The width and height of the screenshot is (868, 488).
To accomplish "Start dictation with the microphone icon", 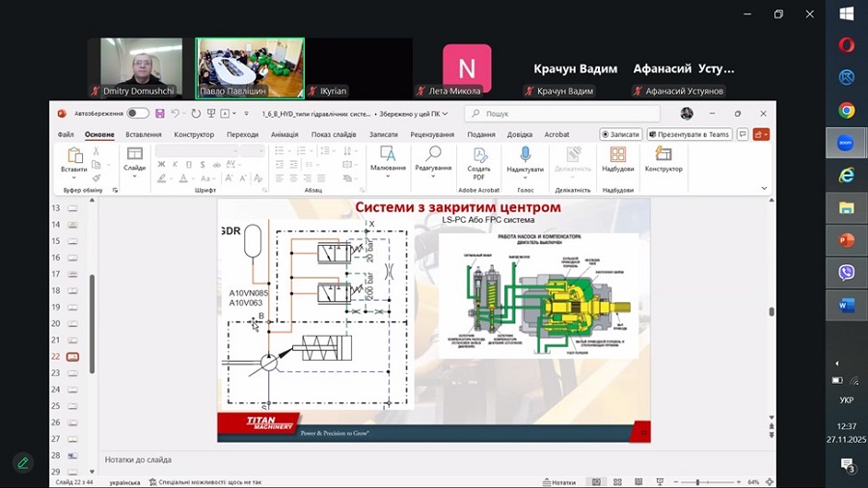I will (x=525, y=160).
